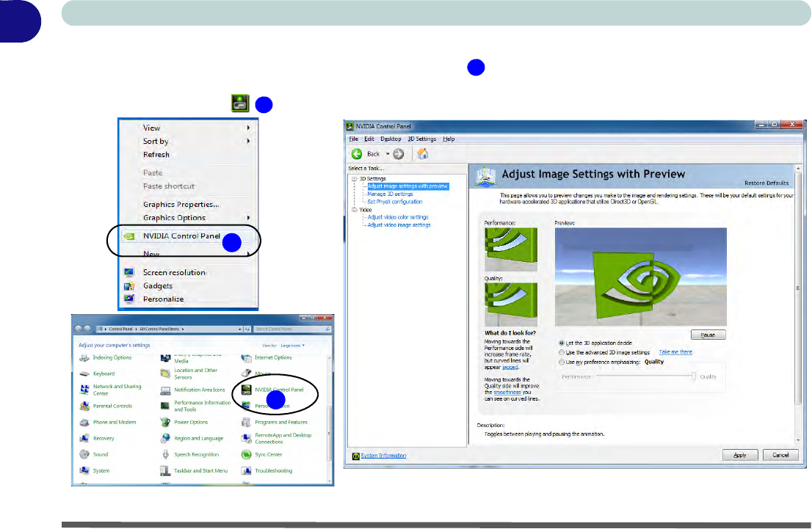Click the NVIDIA icon in context menu
Image resolution: width=812 pixels, height=529 pixels.
(x=129, y=236)
